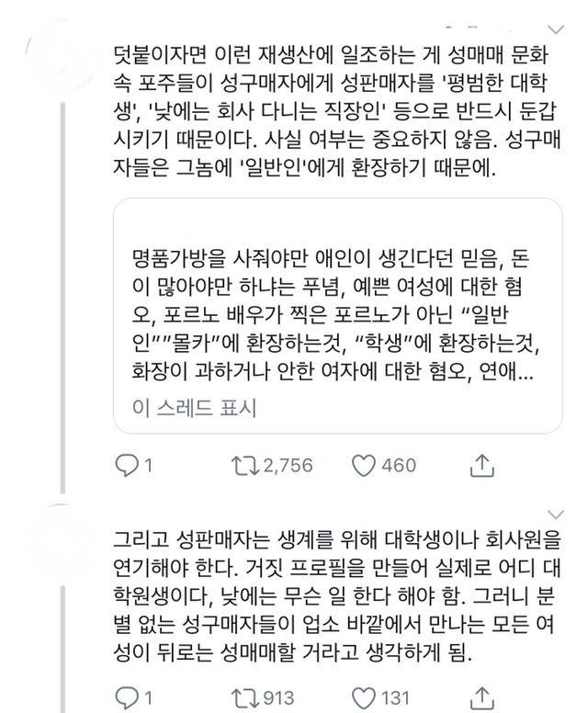Click the share icon under the first tweet
This screenshot has width=588, height=713.
tap(482, 466)
